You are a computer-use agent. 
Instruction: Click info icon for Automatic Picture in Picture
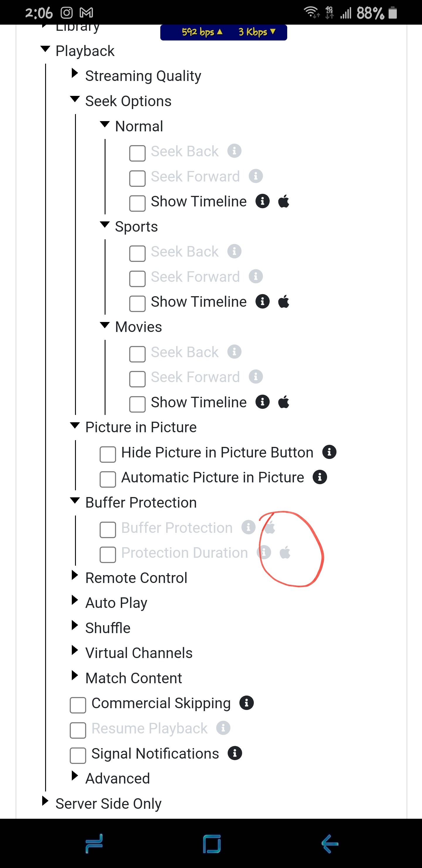[320, 477]
